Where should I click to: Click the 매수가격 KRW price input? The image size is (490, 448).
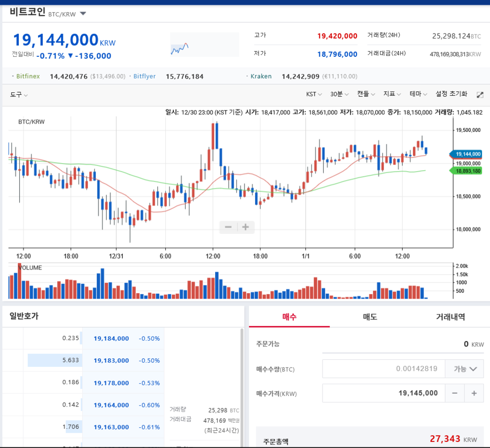383,393
